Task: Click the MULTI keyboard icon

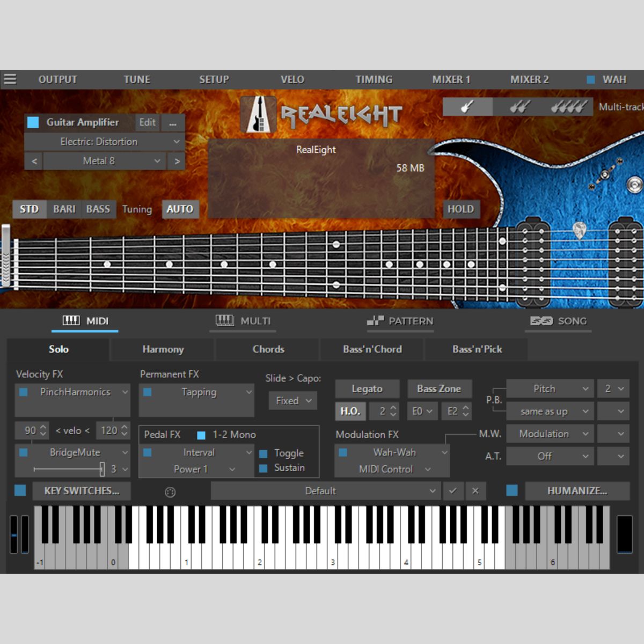Action: click(x=225, y=321)
